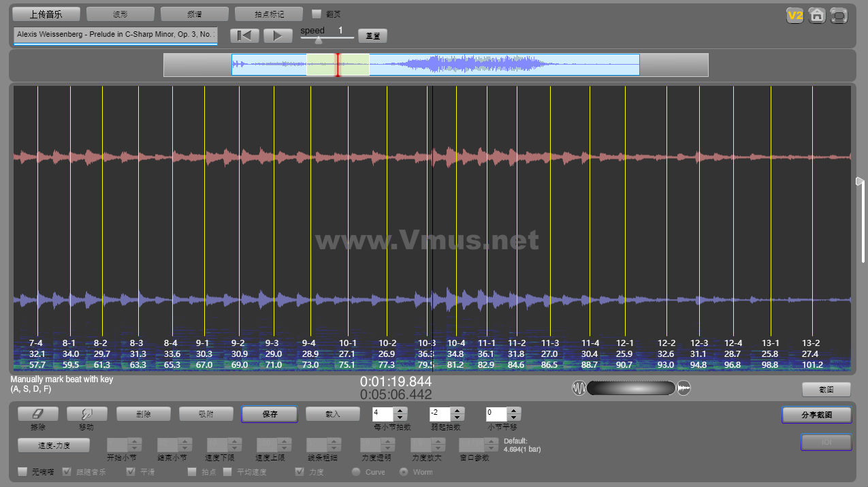Click the 保存 save button
The width and height of the screenshot is (868, 487).
click(269, 414)
